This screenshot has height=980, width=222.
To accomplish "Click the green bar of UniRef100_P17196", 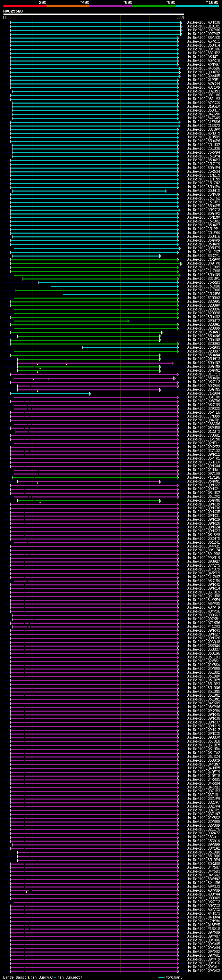I will [x=95, y=478].
